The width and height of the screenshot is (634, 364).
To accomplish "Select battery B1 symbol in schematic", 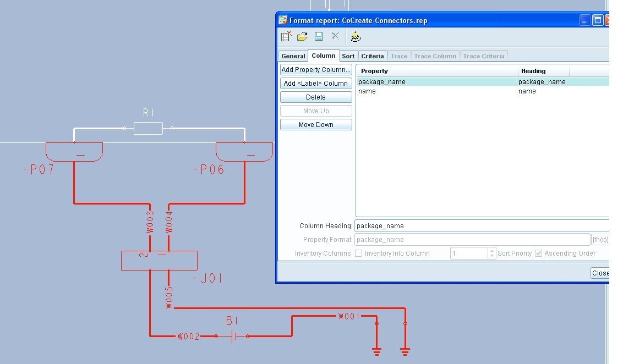I will coord(232,336).
